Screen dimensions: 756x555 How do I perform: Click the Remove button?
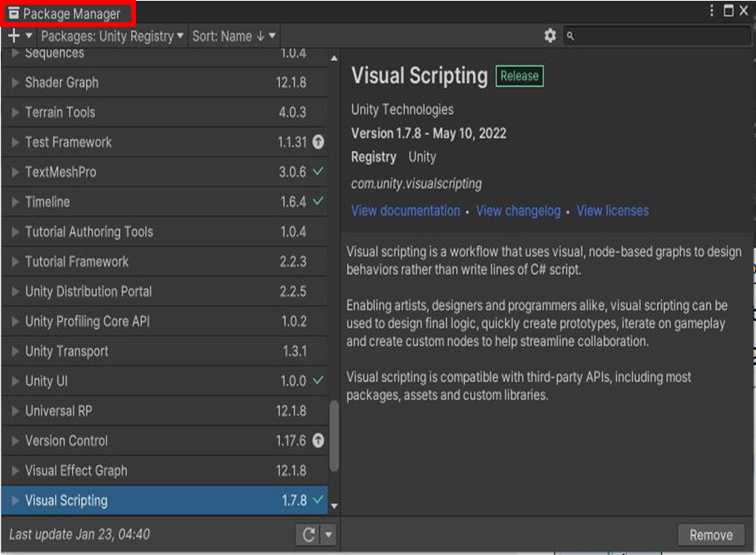click(x=711, y=534)
